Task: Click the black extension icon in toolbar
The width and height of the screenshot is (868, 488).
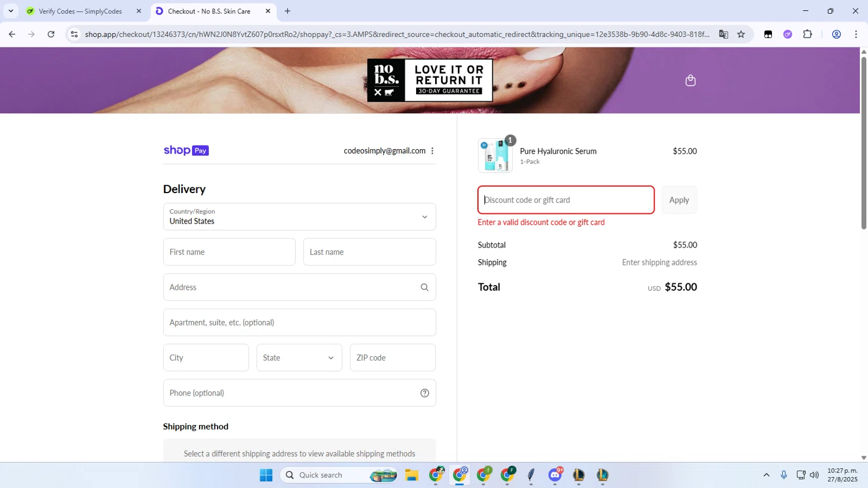Action: pyautogui.click(x=768, y=34)
